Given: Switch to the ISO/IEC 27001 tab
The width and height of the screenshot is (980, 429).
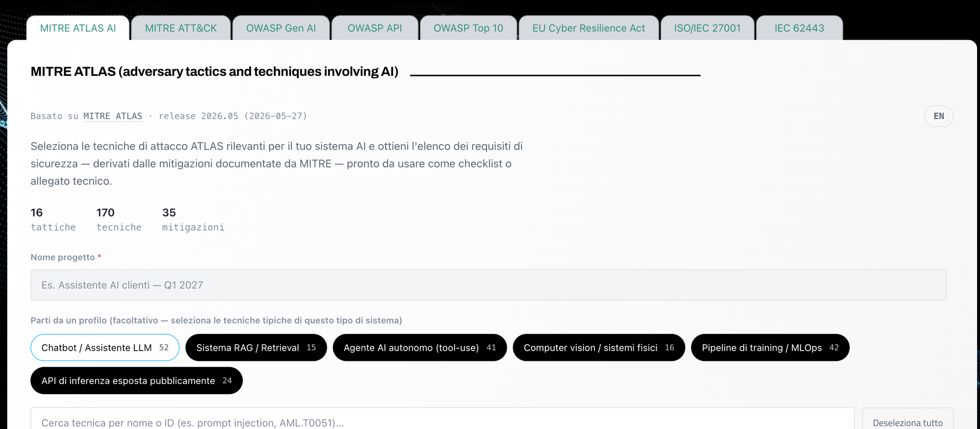Looking at the screenshot, I should click(707, 28).
